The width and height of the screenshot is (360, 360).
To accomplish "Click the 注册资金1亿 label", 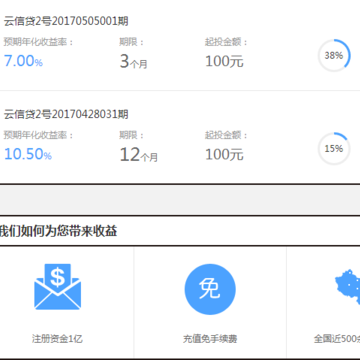I will click(57, 339).
